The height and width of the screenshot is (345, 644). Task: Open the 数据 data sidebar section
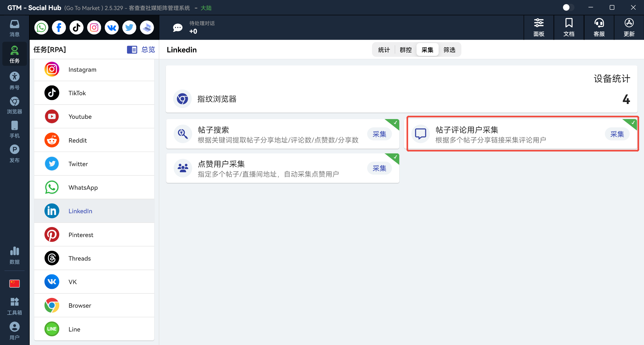(15, 255)
